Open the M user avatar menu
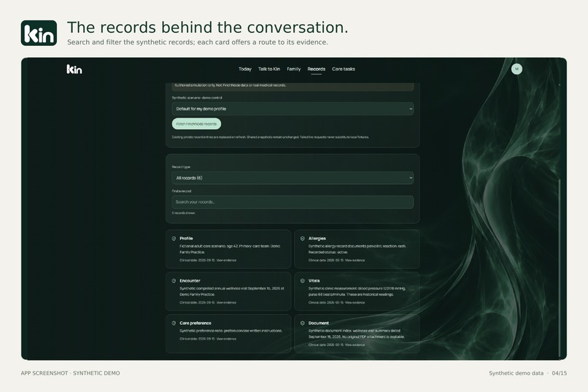This screenshot has width=588, height=392. click(517, 69)
